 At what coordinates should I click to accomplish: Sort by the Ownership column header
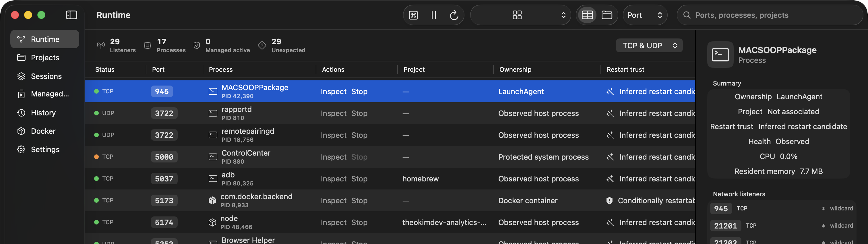coord(515,70)
